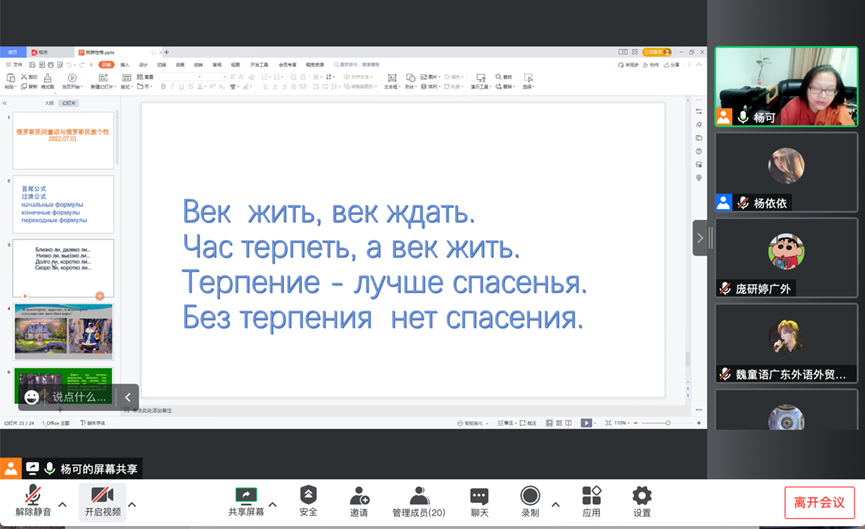The image size is (865, 529).
Task: Expand audio options arrow beside 解除静音
Action: (62, 504)
